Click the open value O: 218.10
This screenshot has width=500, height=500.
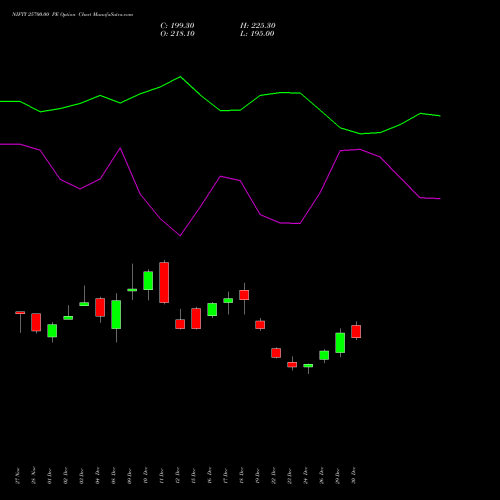[177, 34]
